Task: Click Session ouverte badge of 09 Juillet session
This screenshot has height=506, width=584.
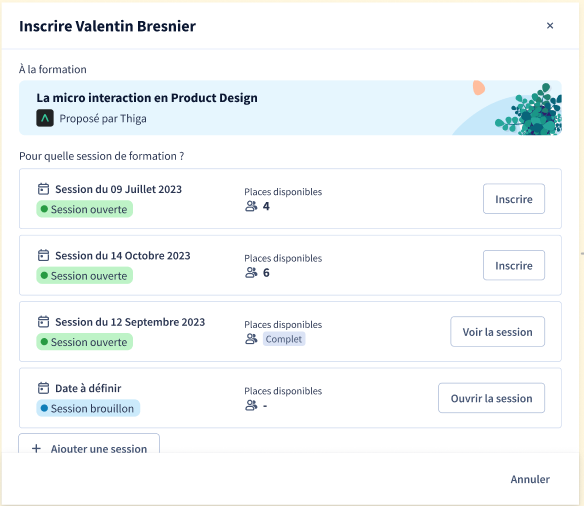Action: 85,209
